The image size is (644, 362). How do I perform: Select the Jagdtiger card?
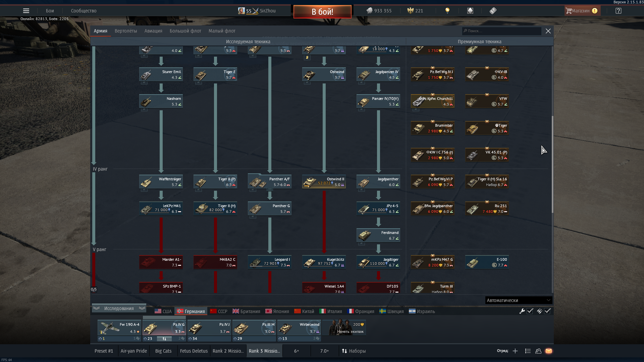[x=378, y=262]
